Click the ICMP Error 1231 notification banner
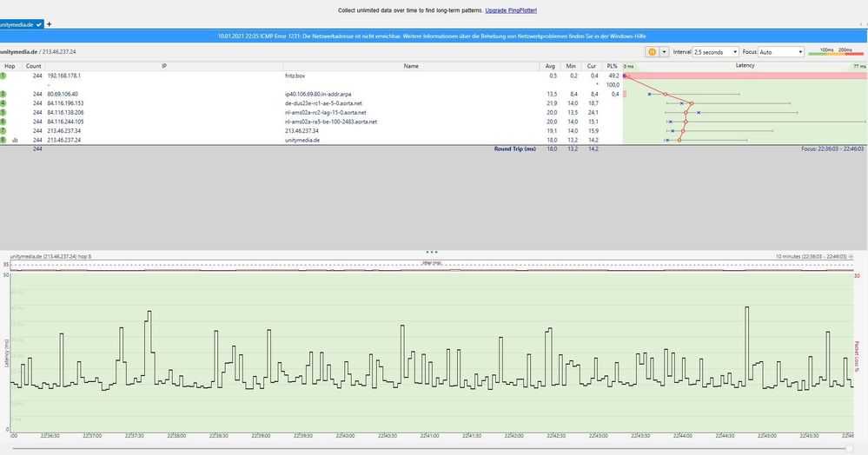 pyautogui.click(x=434, y=36)
